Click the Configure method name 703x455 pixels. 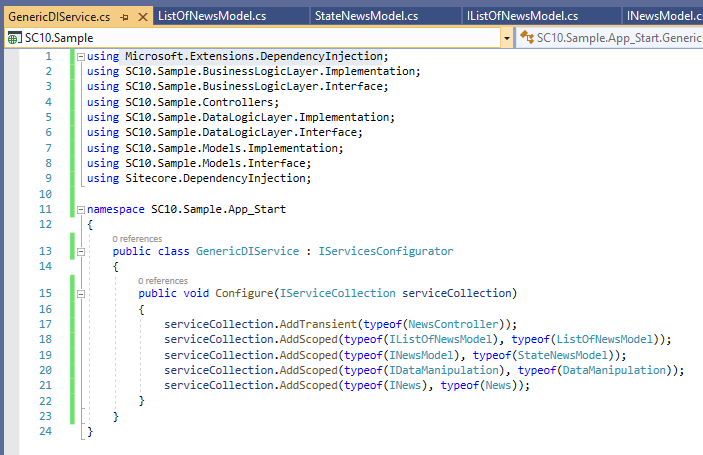[x=244, y=293]
